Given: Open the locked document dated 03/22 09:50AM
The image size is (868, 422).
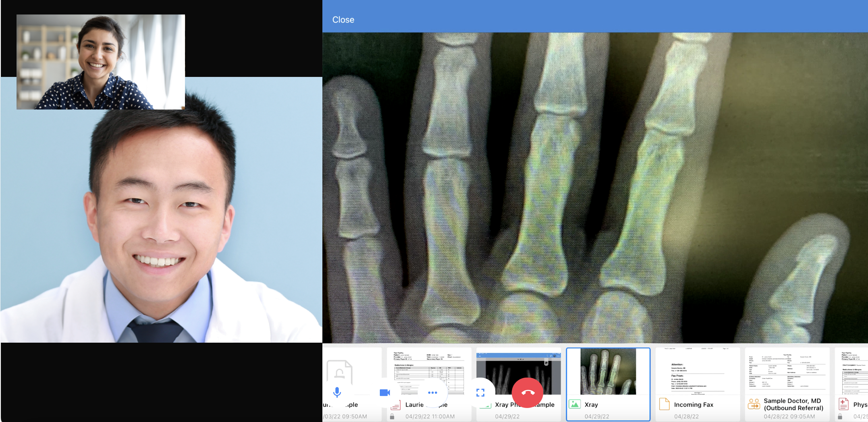Looking at the screenshot, I should (352, 384).
